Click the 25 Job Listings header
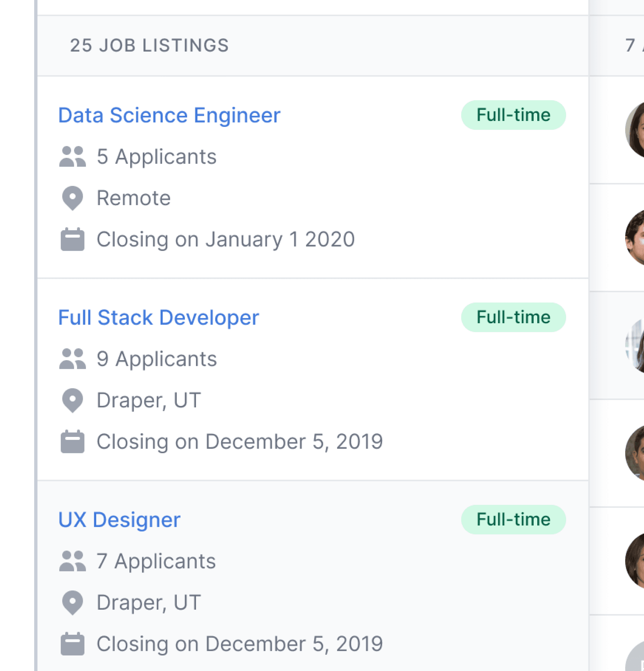Screen dimensions: 644x671 (x=149, y=46)
